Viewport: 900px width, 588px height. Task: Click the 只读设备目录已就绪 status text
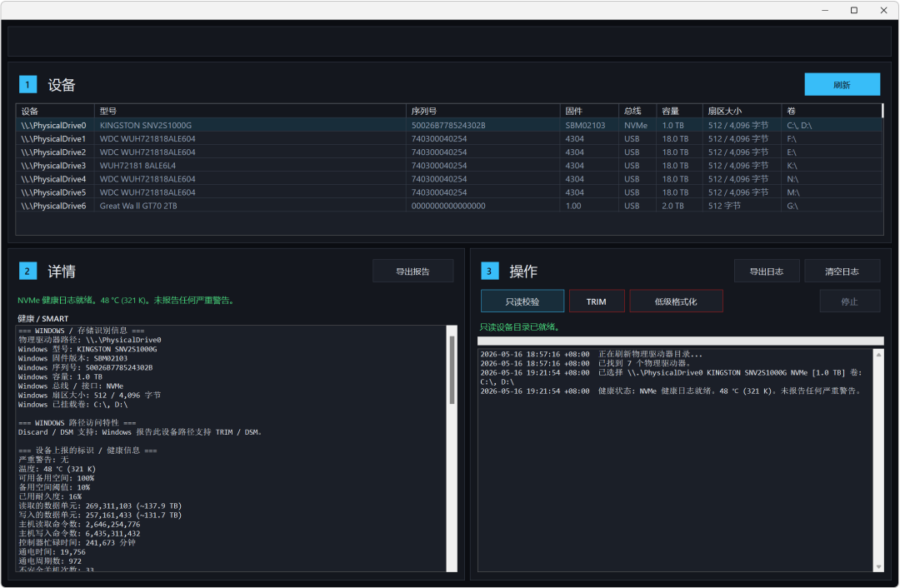point(520,327)
